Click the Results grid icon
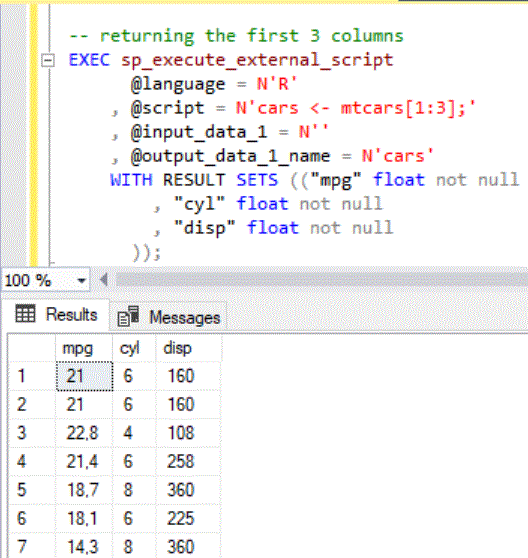The width and height of the screenshot is (528, 558). click(25, 314)
